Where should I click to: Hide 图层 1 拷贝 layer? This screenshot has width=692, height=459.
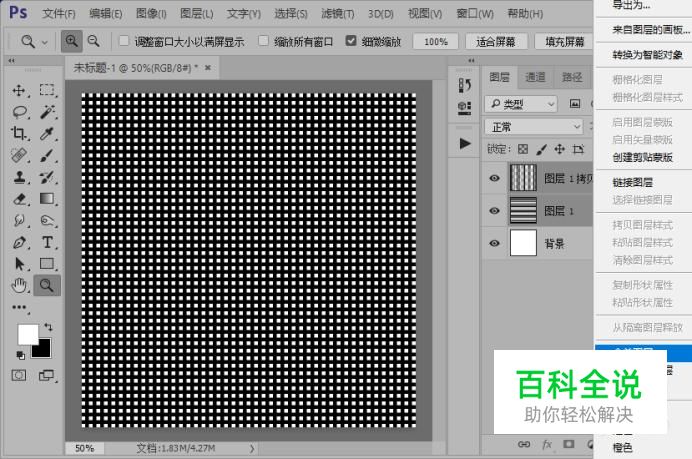point(495,178)
